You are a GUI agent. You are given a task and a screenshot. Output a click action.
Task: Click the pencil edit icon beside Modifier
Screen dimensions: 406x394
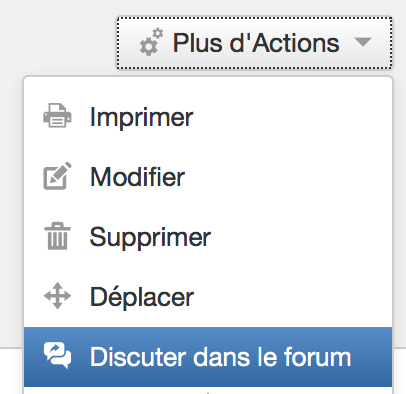click(57, 176)
